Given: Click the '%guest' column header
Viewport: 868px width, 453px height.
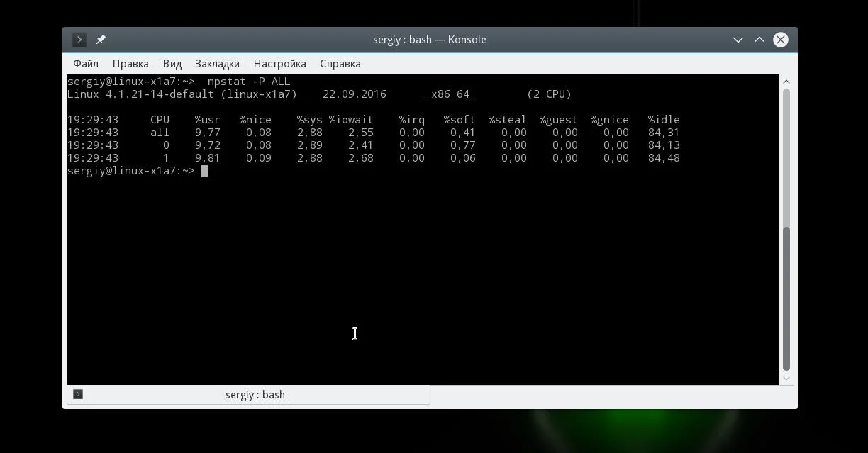Looking at the screenshot, I should [558, 120].
